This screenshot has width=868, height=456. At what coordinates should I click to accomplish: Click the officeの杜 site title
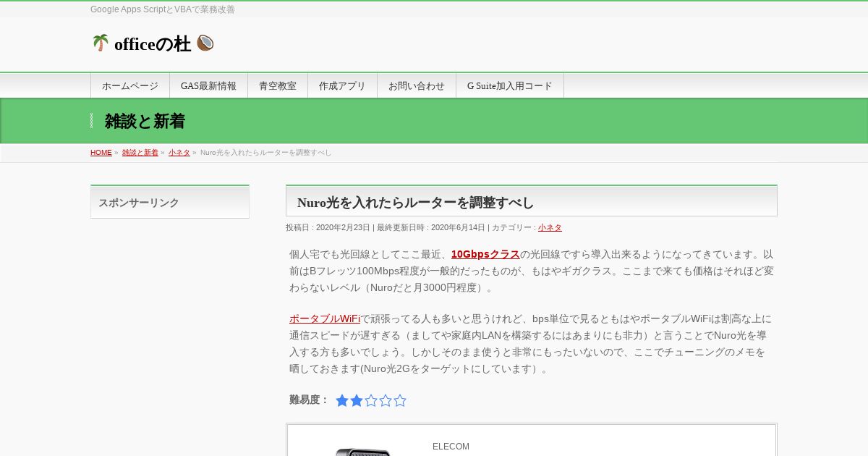click(153, 44)
